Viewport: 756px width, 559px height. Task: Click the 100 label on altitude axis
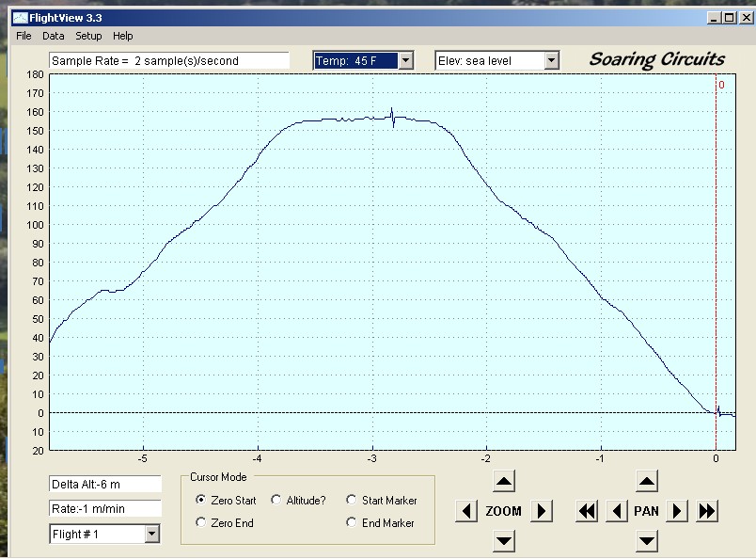point(35,225)
